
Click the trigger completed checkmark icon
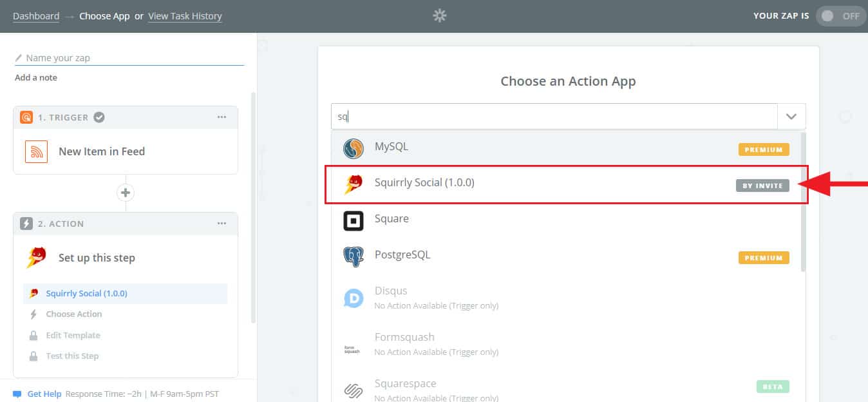(99, 117)
